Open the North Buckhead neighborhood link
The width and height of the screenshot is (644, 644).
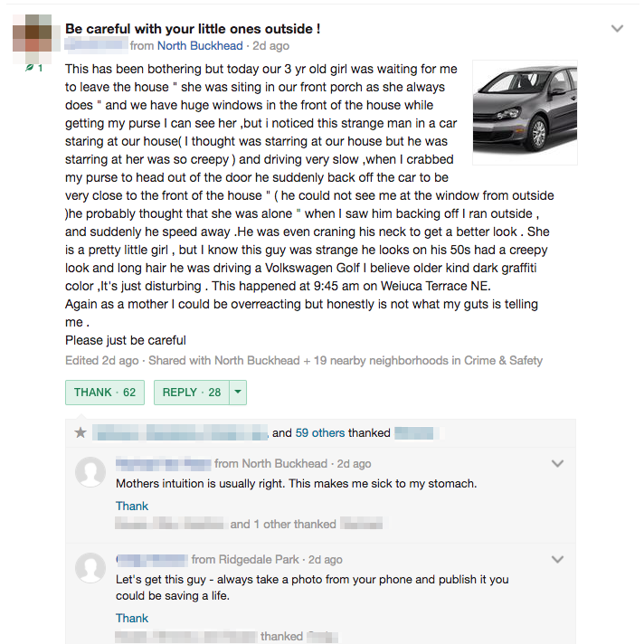(x=200, y=45)
